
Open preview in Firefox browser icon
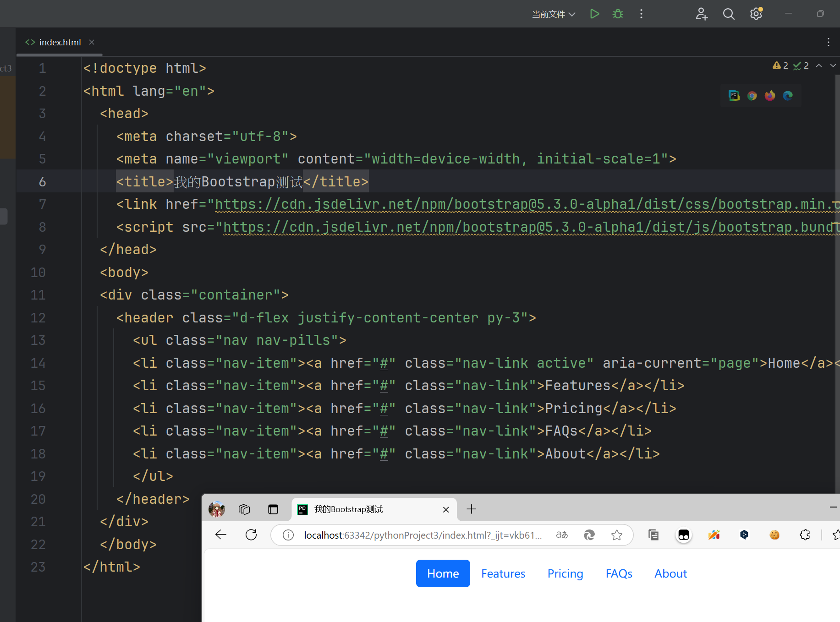(770, 96)
